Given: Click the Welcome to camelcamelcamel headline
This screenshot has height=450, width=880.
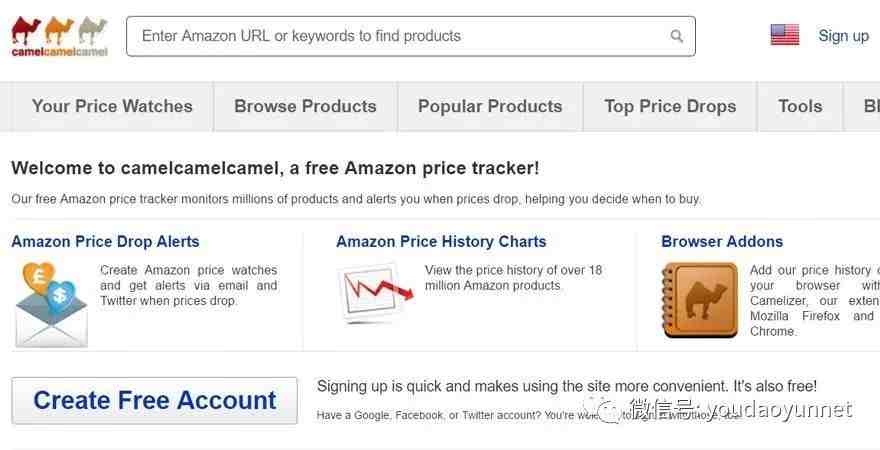Looking at the screenshot, I should [x=275, y=168].
